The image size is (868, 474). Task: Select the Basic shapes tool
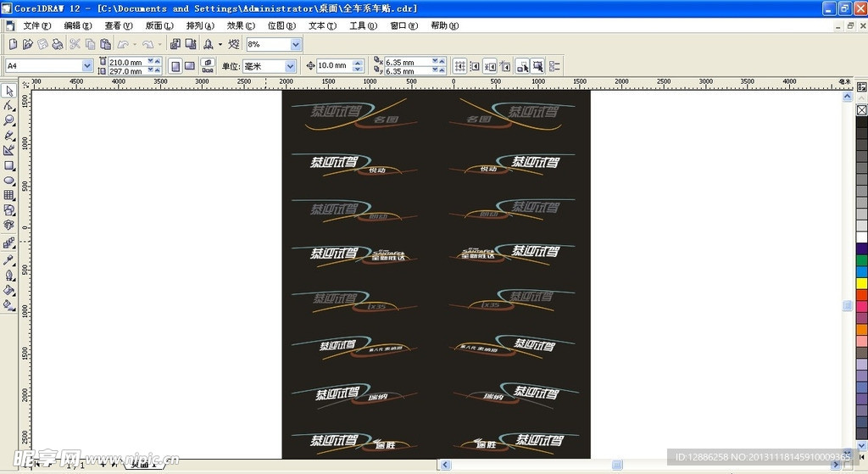(8, 210)
